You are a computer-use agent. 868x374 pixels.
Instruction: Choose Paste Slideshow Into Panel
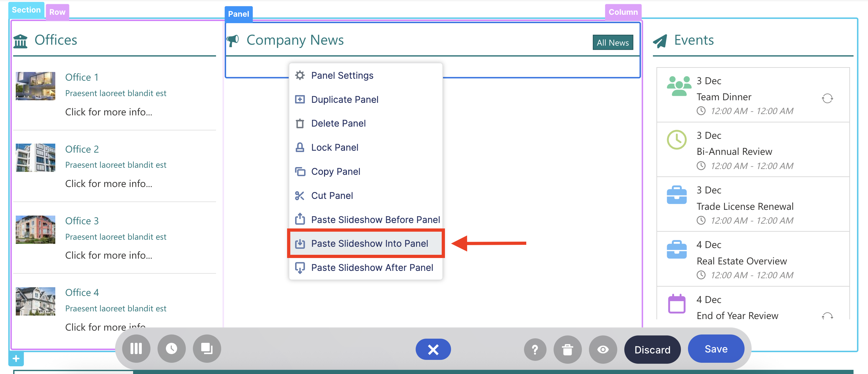pos(369,243)
